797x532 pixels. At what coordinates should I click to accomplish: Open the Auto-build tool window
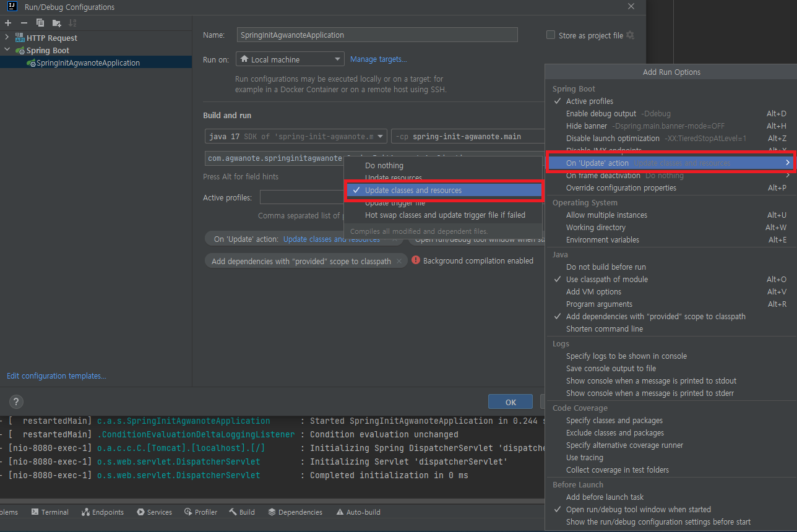[358, 512]
